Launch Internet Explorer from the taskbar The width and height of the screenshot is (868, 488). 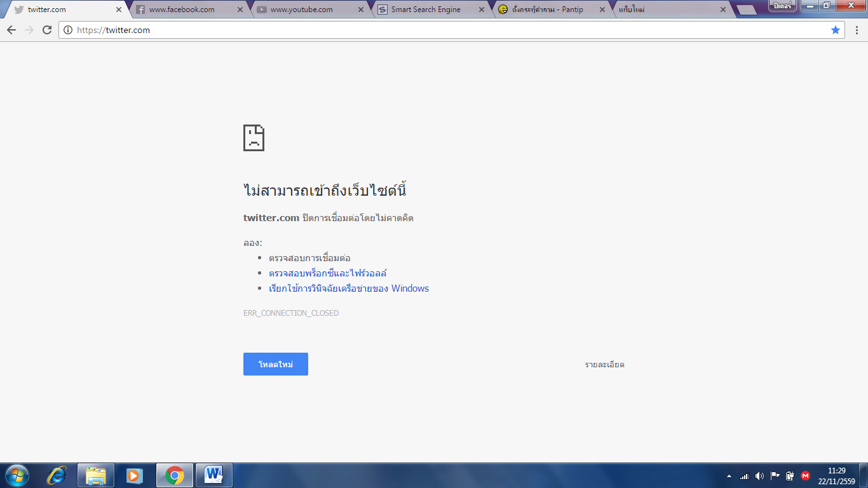[x=57, y=475]
